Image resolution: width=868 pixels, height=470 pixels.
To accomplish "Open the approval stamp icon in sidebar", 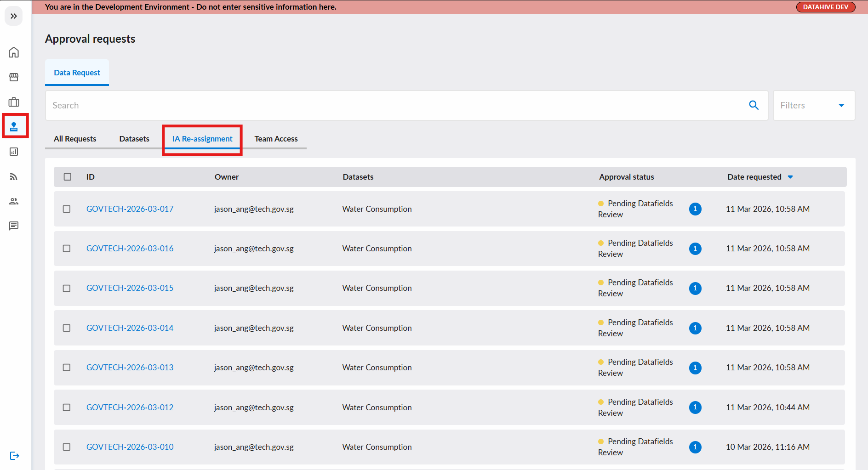I will [x=14, y=126].
